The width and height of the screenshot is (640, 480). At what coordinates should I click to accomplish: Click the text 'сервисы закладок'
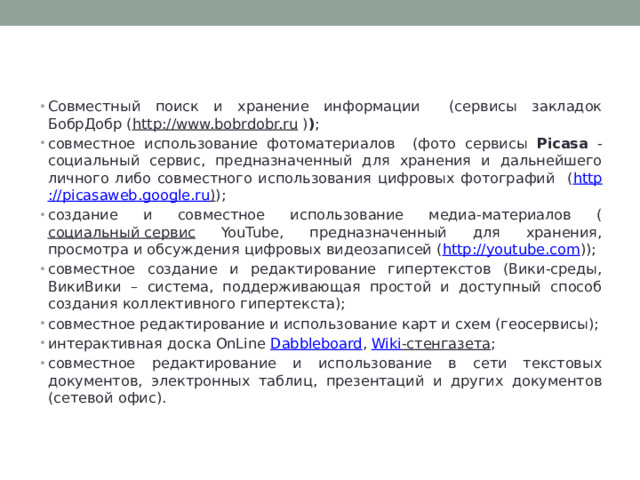(528, 107)
